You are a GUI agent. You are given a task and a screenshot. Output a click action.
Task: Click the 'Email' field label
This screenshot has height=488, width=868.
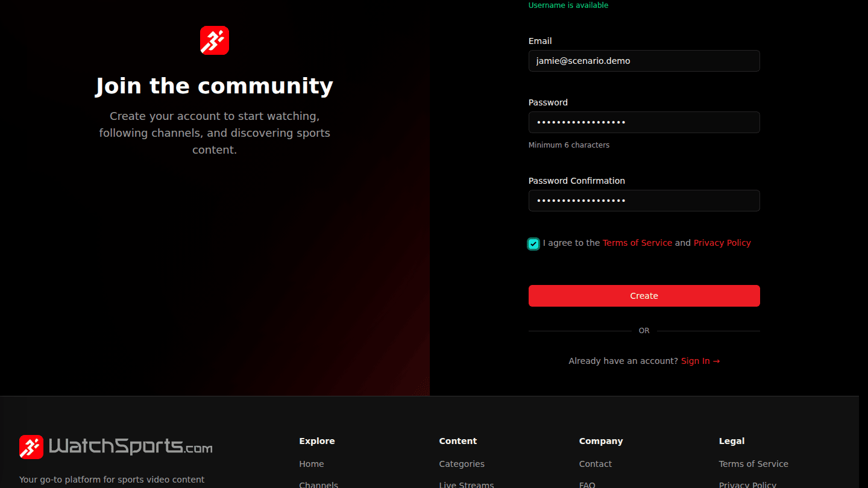pos(540,41)
